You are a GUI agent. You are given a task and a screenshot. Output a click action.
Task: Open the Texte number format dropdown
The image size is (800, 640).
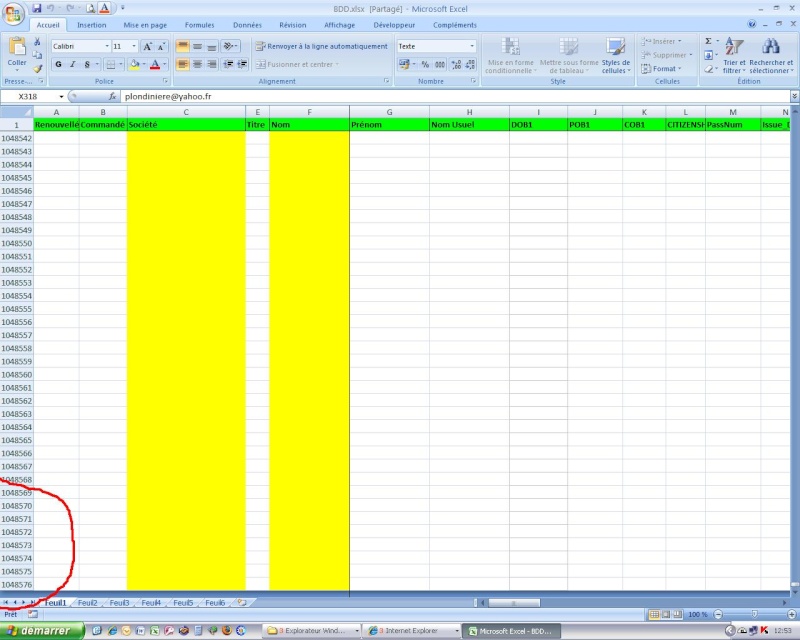(x=472, y=46)
